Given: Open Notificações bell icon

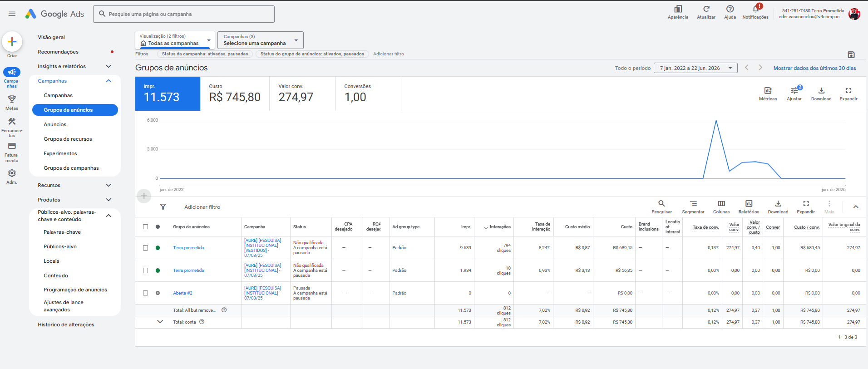Looking at the screenshot, I should click(755, 9).
